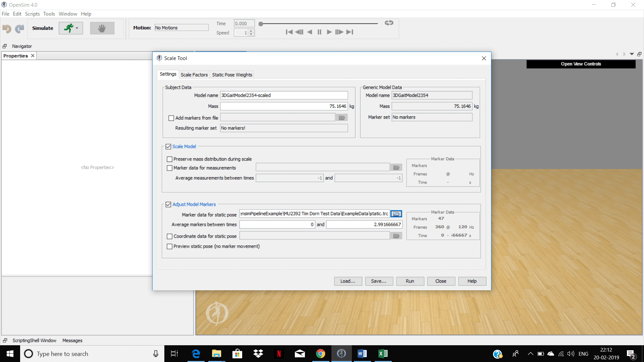Image resolution: width=644 pixels, height=362 pixels.
Task: Open the Edit menu
Action: [x=17, y=14]
